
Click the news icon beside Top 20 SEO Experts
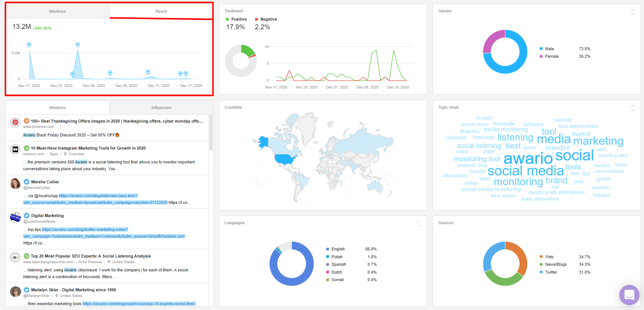click(27, 256)
